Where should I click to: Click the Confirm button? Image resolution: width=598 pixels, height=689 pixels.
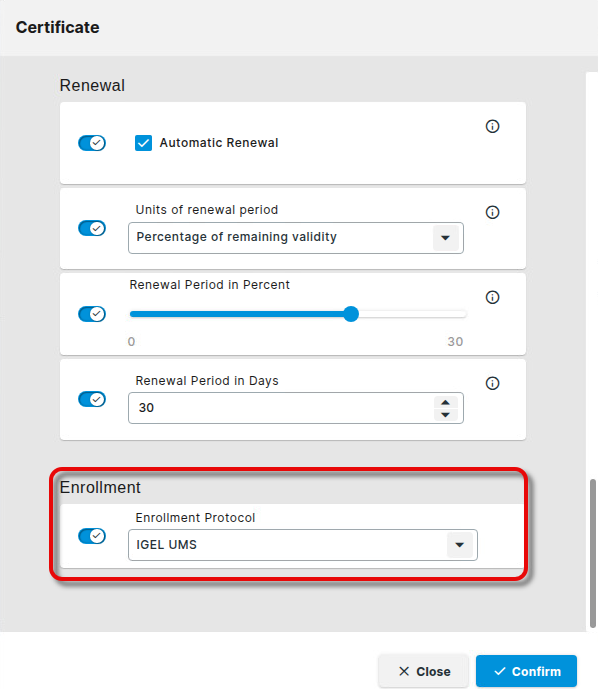(x=526, y=671)
